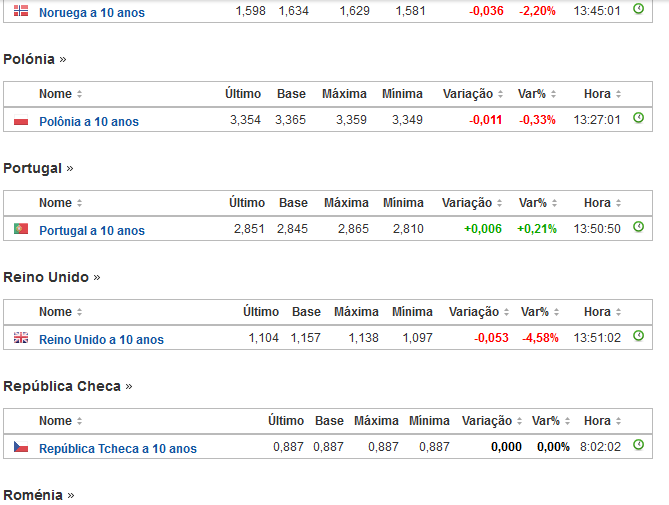
Task: Click clock icon in Reino Unido a 10 anos row
Action: click(638, 336)
